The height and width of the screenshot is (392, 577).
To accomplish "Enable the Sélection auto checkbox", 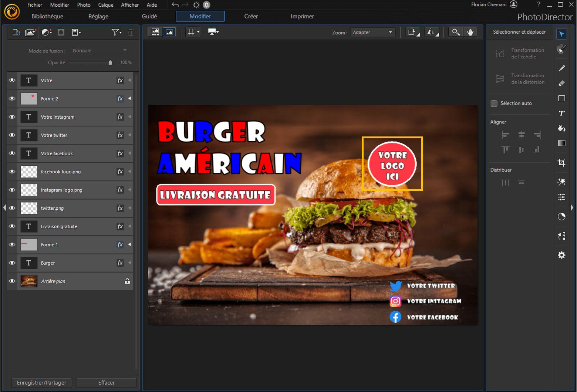I will click(494, 104).
